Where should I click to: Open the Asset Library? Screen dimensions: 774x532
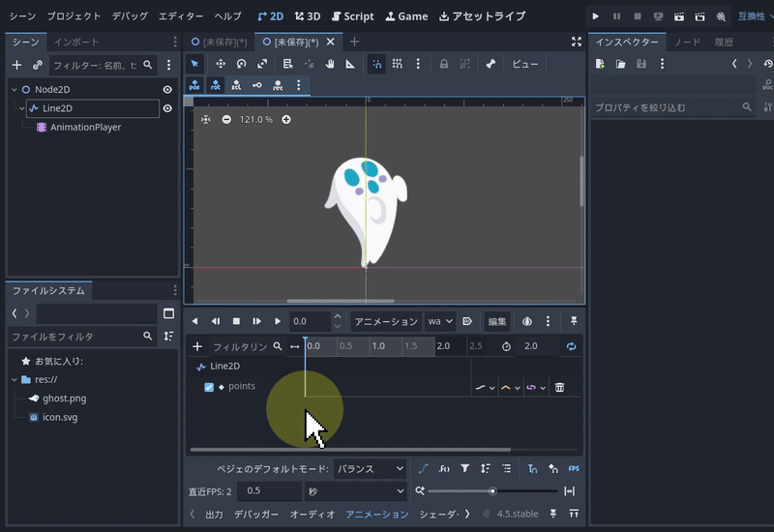click(482, 16)
